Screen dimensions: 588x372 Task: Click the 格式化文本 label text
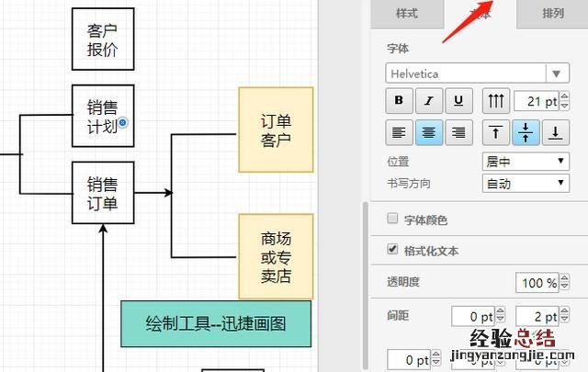pyautogui.click(x=431, y=251)
